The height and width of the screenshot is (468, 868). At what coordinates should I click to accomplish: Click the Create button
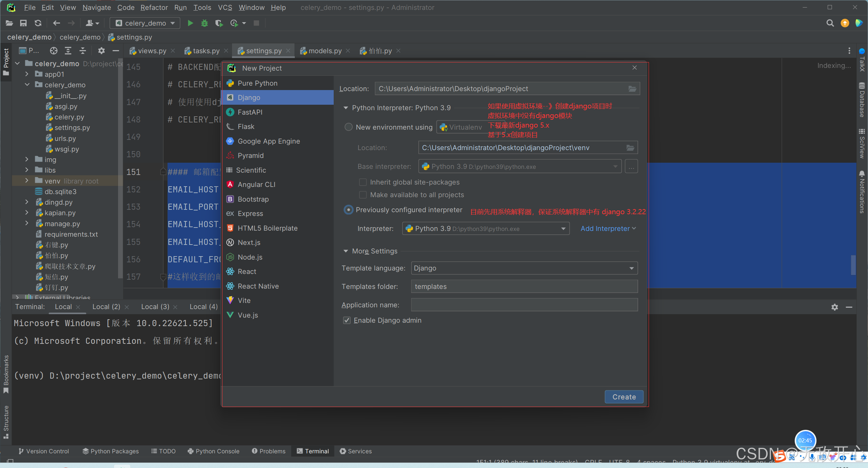[624, 397]
